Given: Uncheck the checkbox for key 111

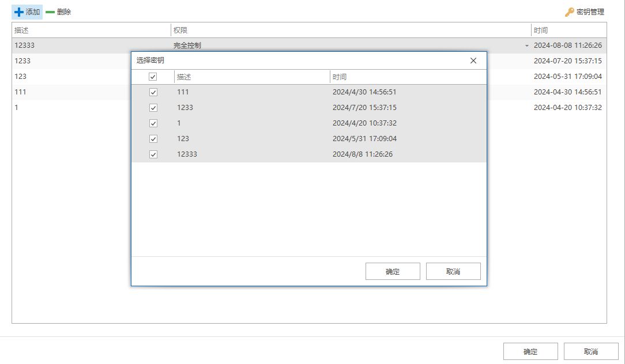Looking at the screenshot, I should [153, 92].
